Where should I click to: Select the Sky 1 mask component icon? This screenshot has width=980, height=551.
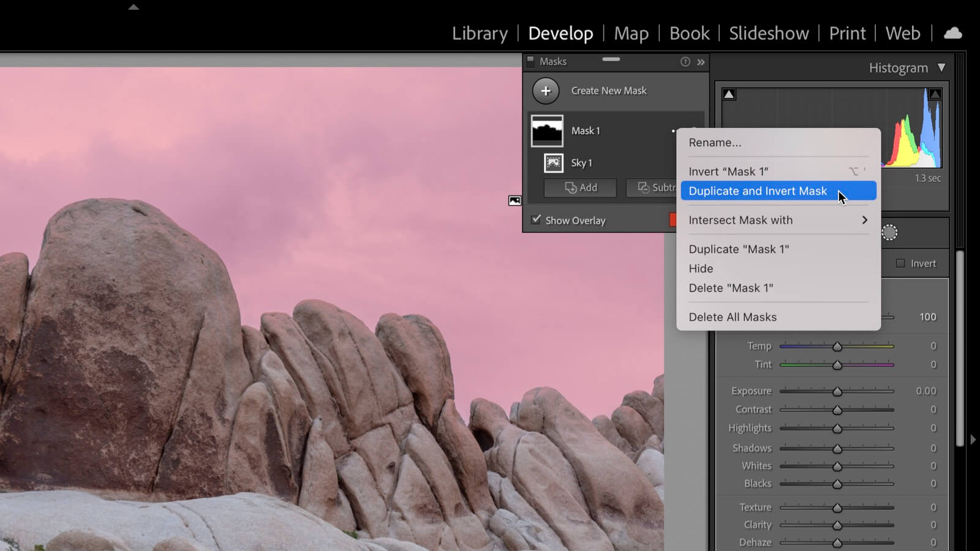554,163
